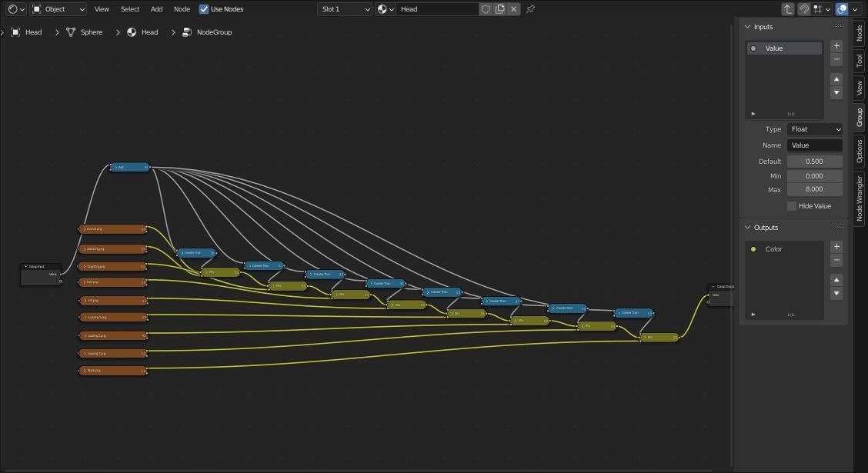
Task: Select the Color output socket entry
Action: [784, 249]
